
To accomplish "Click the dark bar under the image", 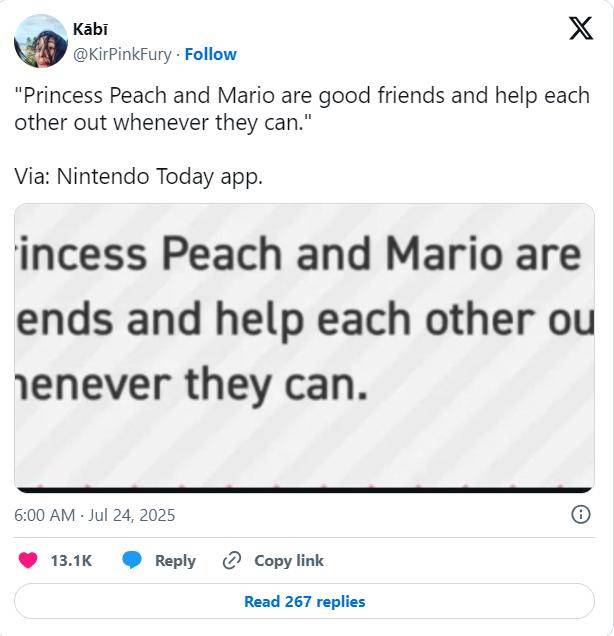I will [305, 490].
